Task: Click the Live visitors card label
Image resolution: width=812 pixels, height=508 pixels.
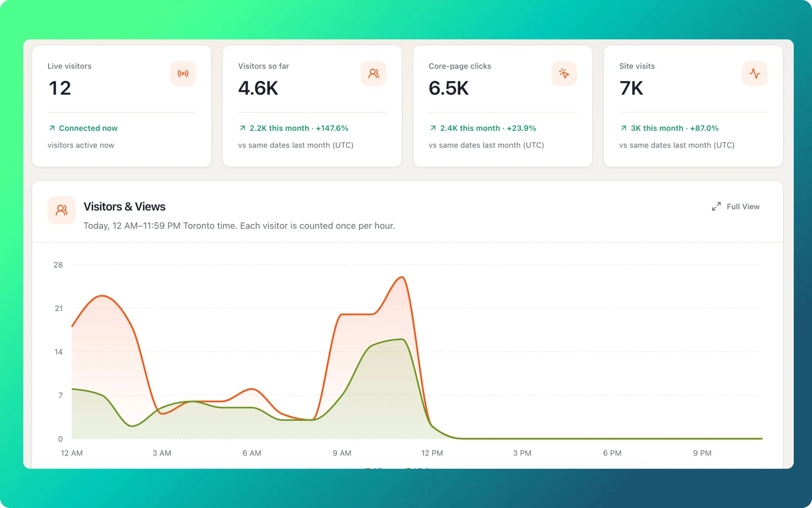Action: pyautogui.click(x=69, y=66)
